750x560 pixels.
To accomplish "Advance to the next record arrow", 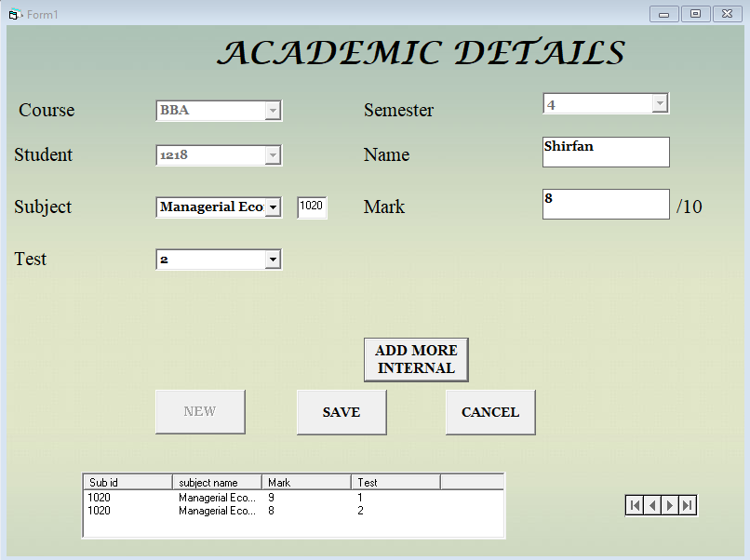I will click(x=669, y=504).
